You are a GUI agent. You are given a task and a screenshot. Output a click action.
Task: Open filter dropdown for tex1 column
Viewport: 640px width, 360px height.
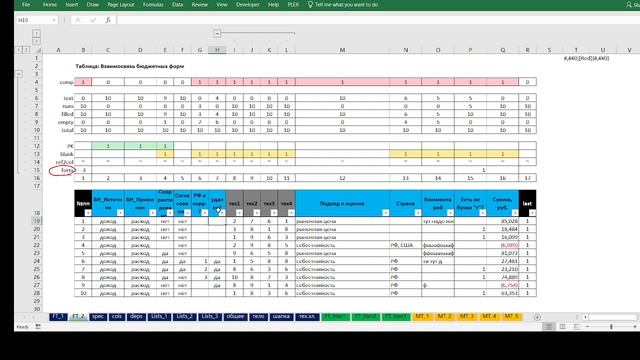(x=239, y=213)
